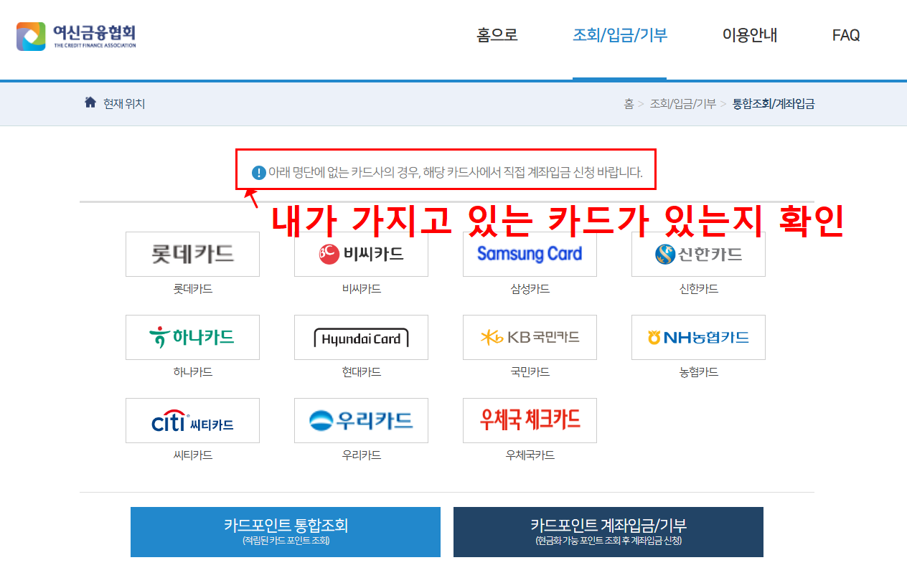907x588 pixels.
Task: Click the notice about 아래 명단에 없는 카드사
Action: (x=456, y=173)
